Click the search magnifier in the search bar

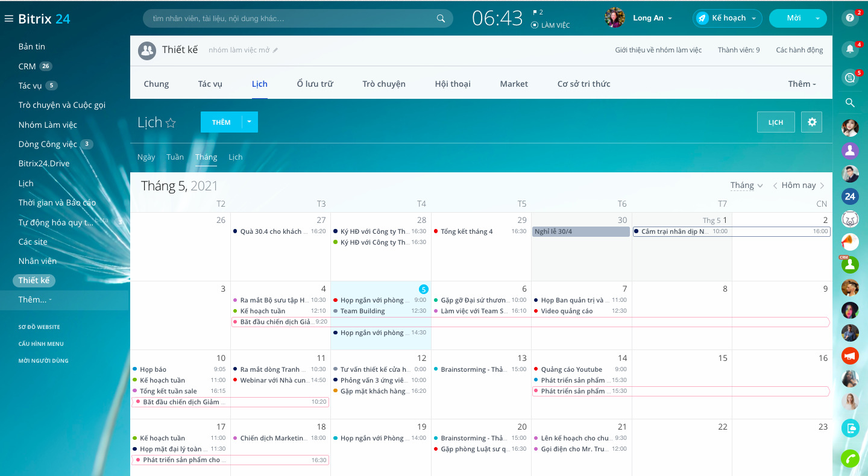tap(441, 19)
